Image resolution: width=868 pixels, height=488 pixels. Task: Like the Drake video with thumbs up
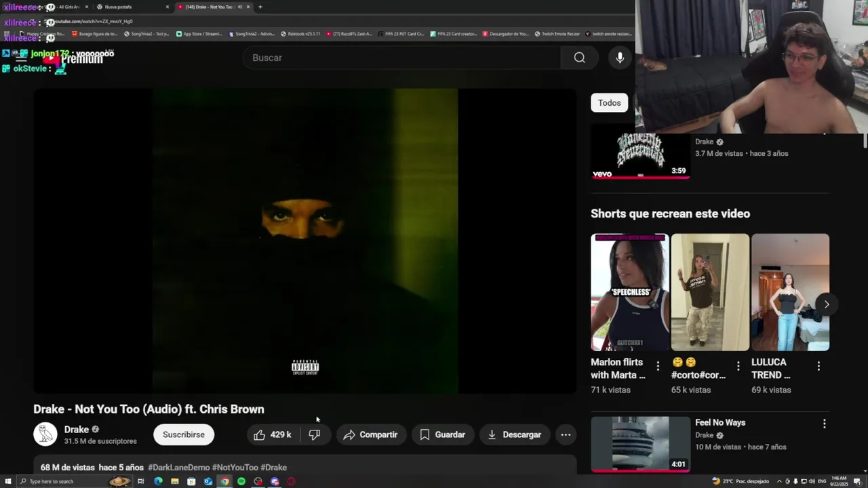272,434
